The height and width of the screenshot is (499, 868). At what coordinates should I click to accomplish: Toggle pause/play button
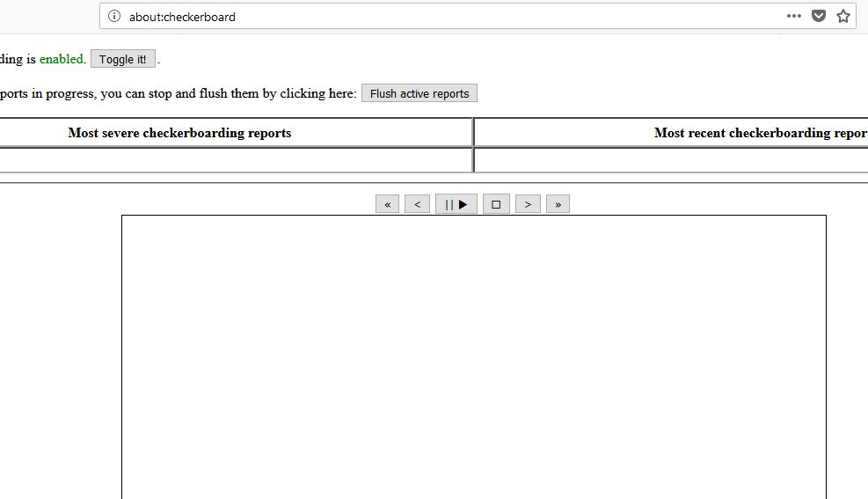coord(456,204)
